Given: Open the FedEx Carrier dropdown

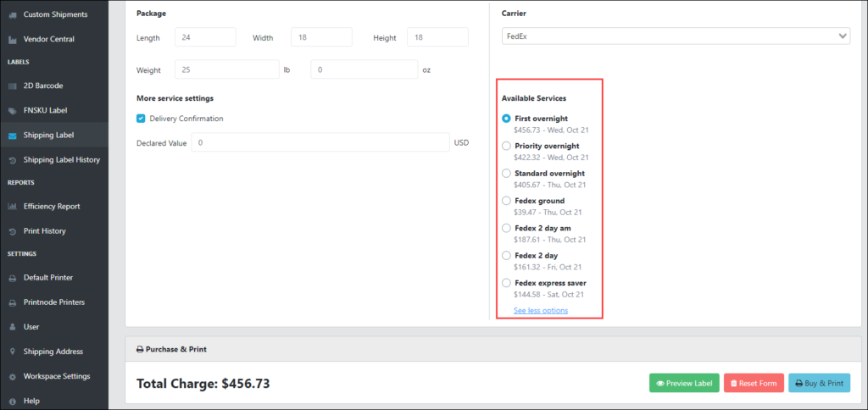Looking at the screenshot, I should coord(676,36).
